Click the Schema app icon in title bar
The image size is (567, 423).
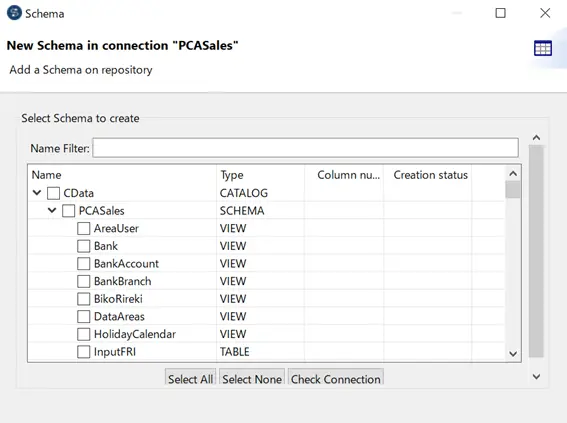(x=14, y=13)
